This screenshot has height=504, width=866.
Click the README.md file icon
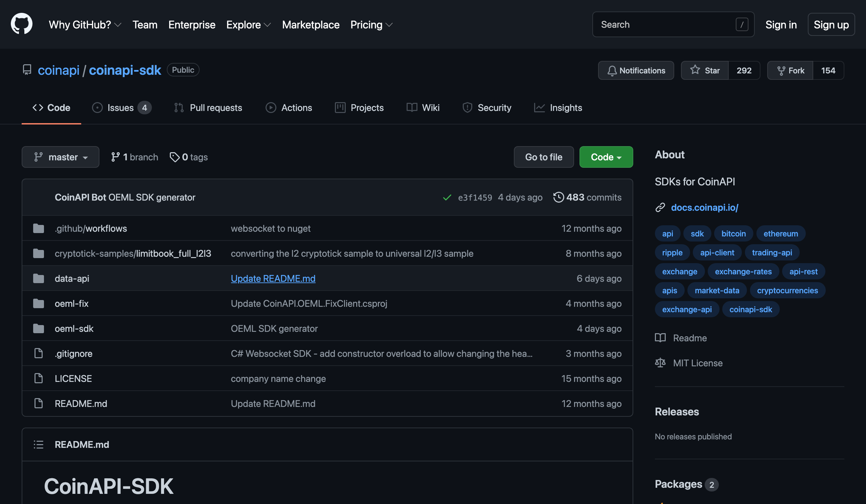click(x=38, y=403)
